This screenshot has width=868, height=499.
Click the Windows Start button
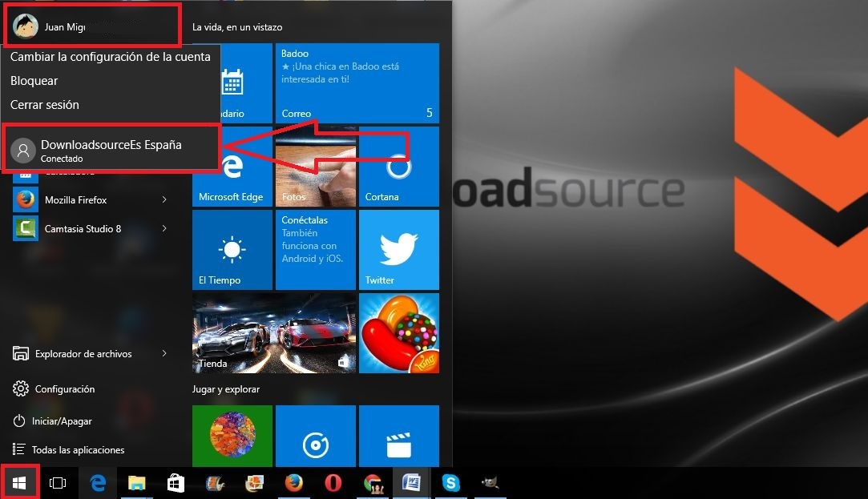19,483
